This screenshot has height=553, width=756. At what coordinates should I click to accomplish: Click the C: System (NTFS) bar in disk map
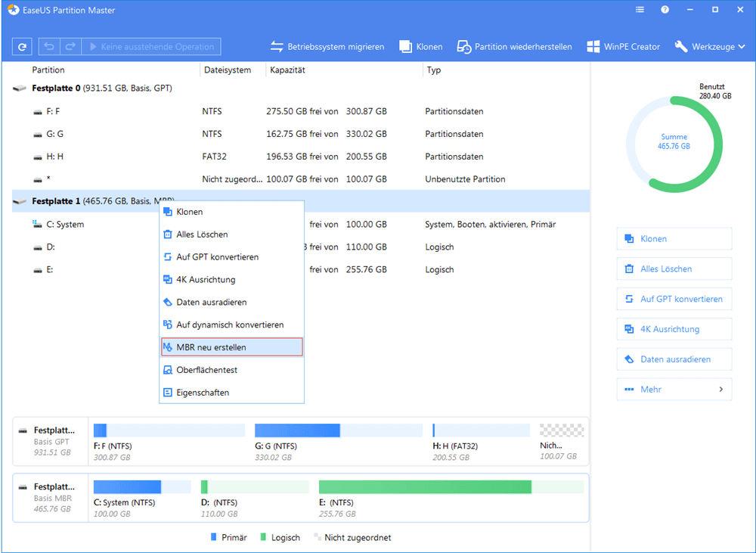[x=142, y=487]
